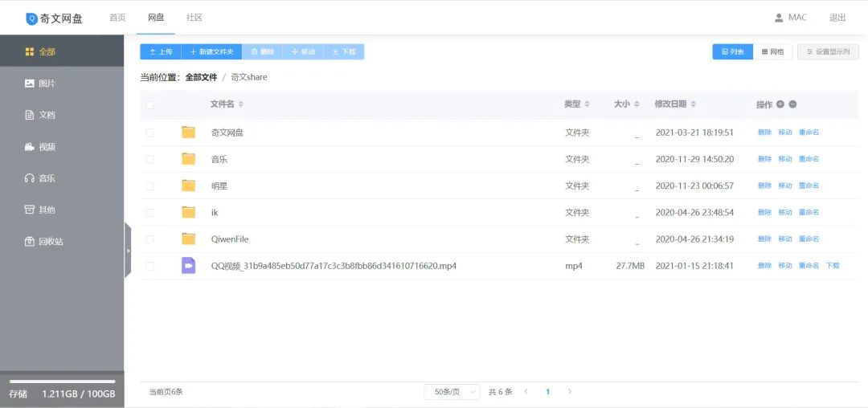Open the QiwenFile folder icon
This screenshot has width=868, height=408.
coord(189,239)
